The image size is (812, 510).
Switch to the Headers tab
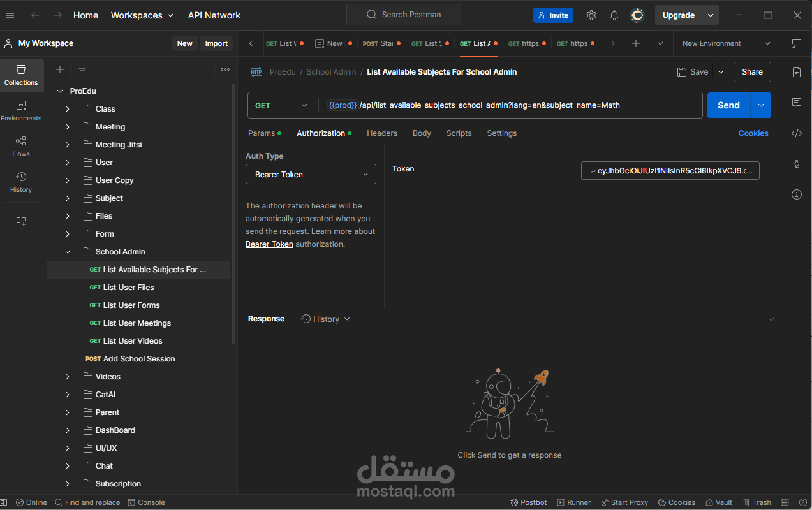[382, 133]
